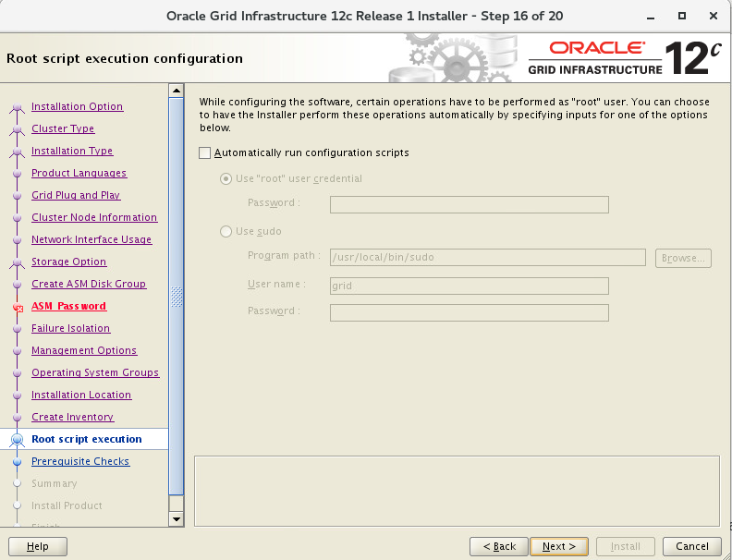This screenshot has width=732, height=560.
Task: Click the Create Inventory step bullet icon
Action: 18,417
